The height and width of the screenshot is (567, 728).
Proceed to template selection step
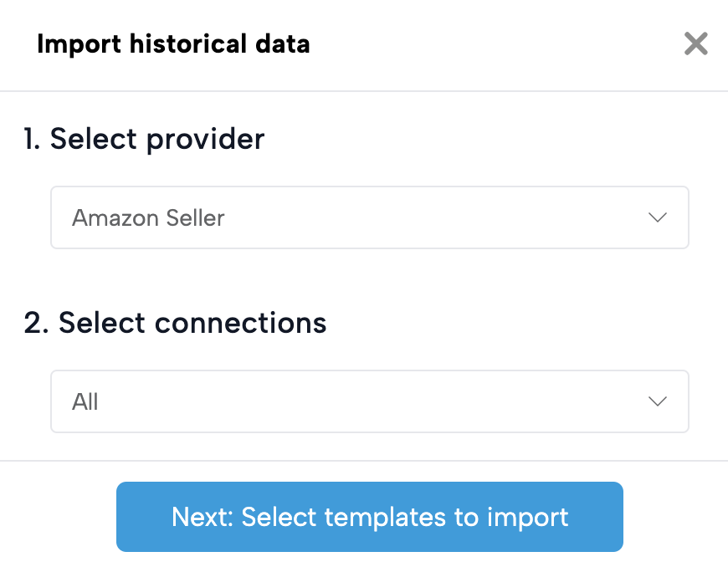click(369, 516)
